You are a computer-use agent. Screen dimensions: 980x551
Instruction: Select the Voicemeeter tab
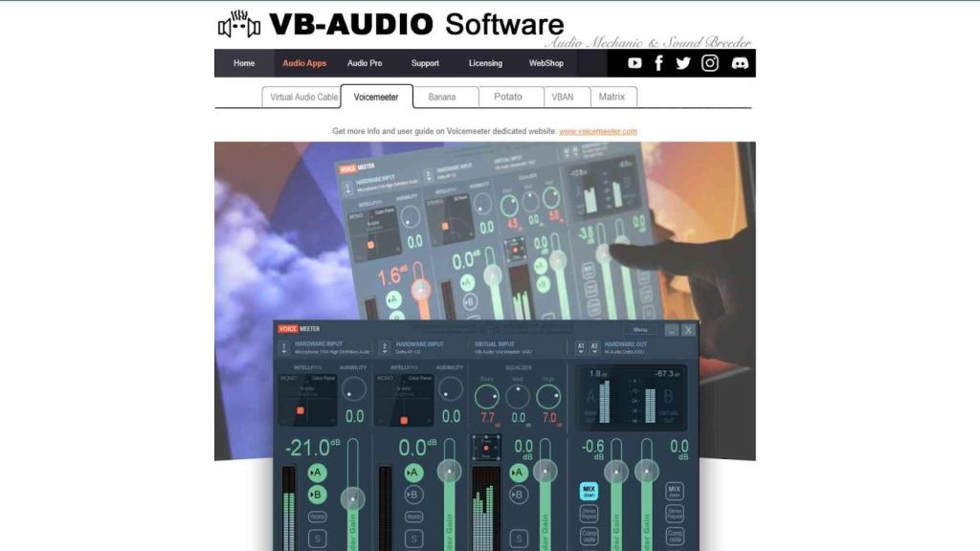coord(376,97)
